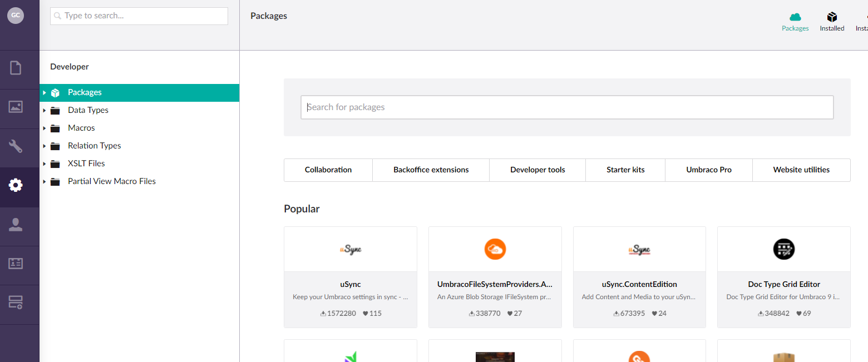This screenshot has width=868, height=362.
Task: Click the magnifier icon in the top search box
Action: [58, 16]
